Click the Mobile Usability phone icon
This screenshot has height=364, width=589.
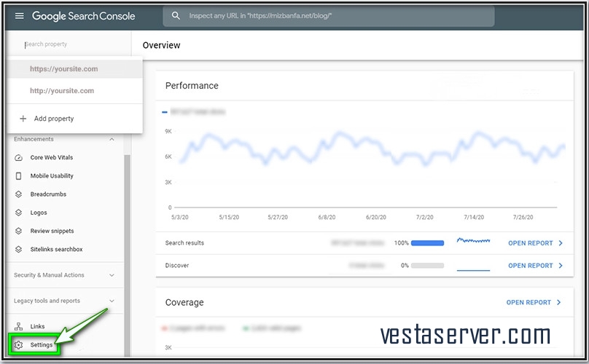pyautogui.click(x=18, y=176)
